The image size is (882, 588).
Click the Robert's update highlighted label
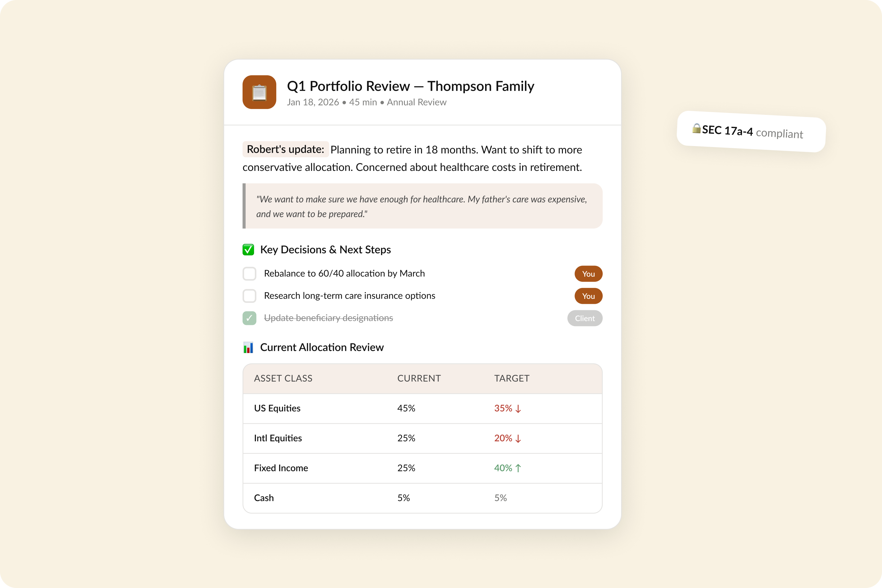[285, 149]
